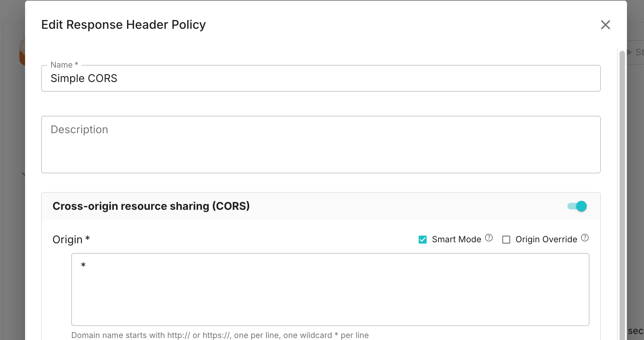Image resolution: width=644 pixels, height=340 pixels.
Task: Uncheck the Smart Mode checkbox
Action: (x=423, y=240)
